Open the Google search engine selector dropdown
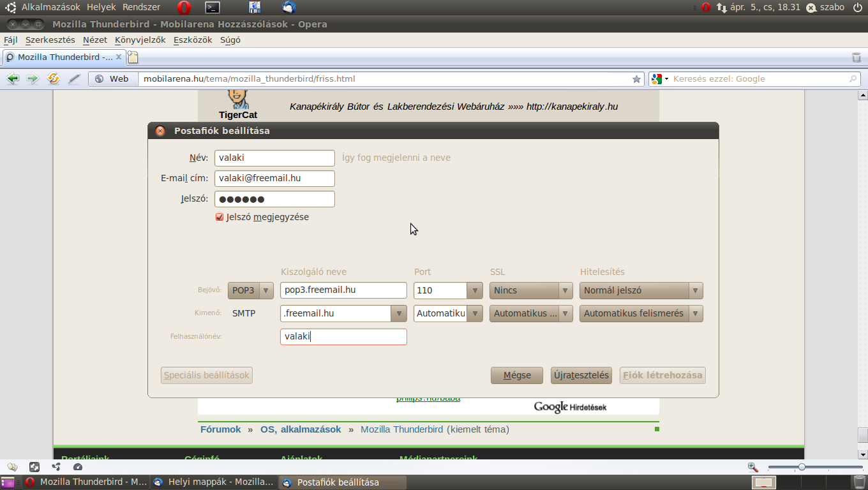868x490 pixels. pyautogui.click(x=659, y=79)
